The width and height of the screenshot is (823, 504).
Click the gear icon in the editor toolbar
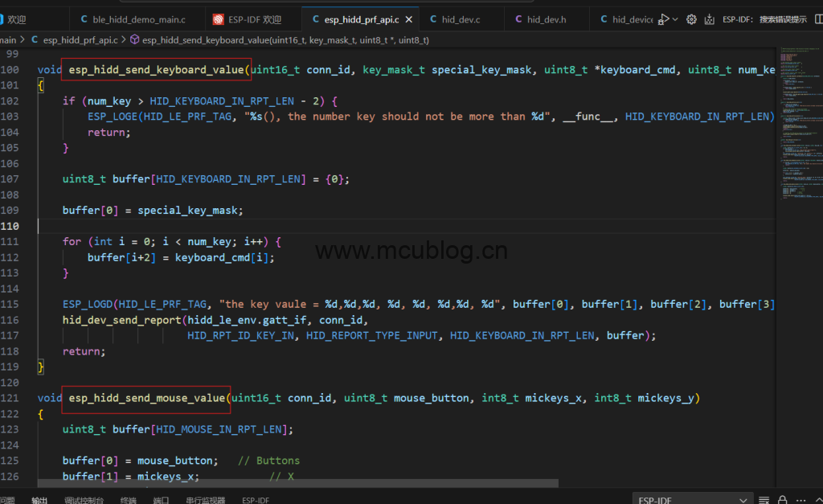point(691,19)
